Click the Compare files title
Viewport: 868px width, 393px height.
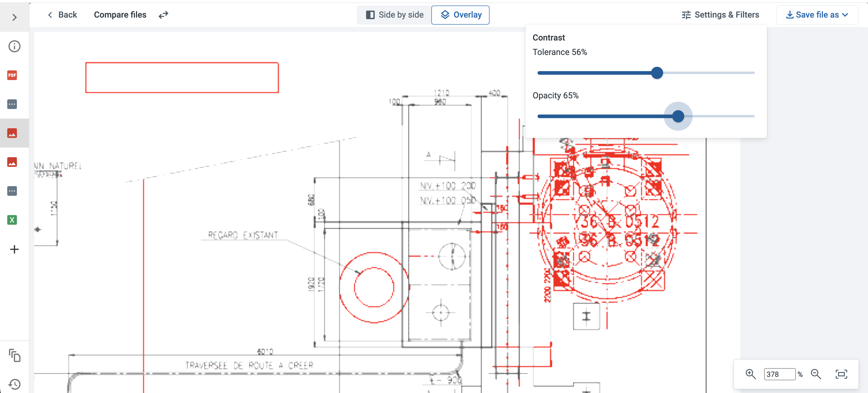(x=120, y=15)
